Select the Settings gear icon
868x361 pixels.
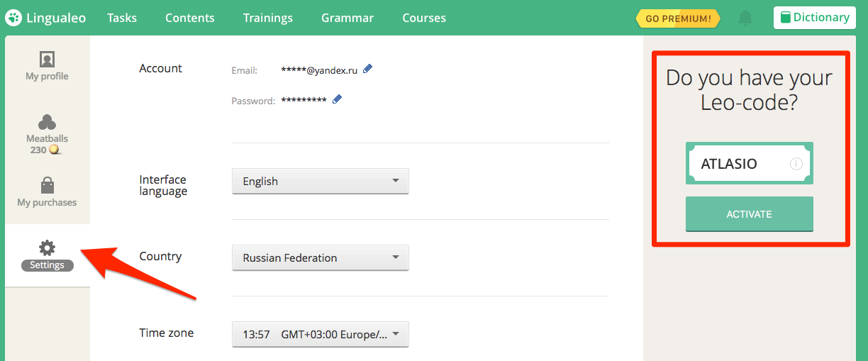pos(47,248)
